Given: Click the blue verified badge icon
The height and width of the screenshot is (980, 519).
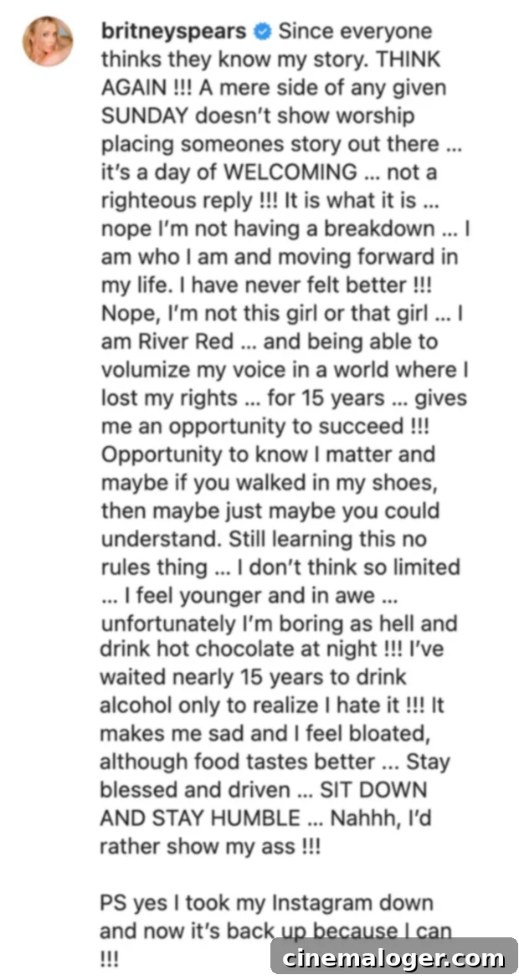Looking at the screenshot, I should click(261, 32).
